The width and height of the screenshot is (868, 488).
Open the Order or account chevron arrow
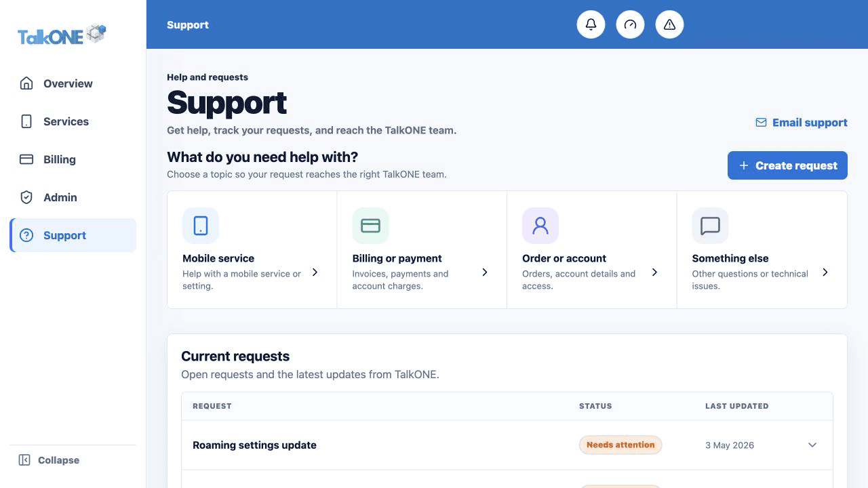click(654, 272)
